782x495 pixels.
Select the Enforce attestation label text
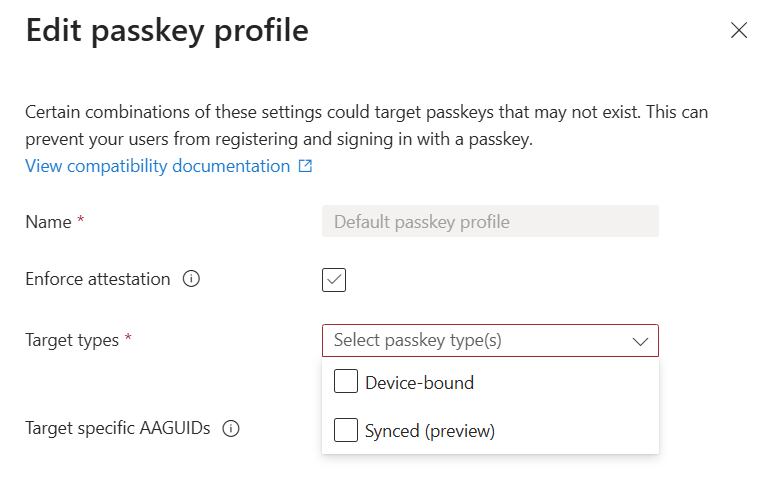[x=98, y=280]
